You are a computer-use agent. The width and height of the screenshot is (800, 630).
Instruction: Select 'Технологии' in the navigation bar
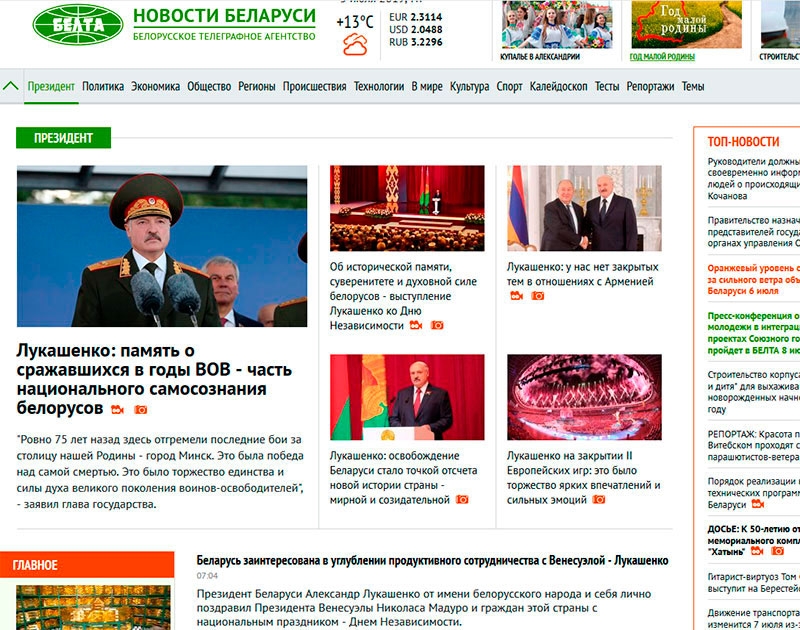click(379, 87)
